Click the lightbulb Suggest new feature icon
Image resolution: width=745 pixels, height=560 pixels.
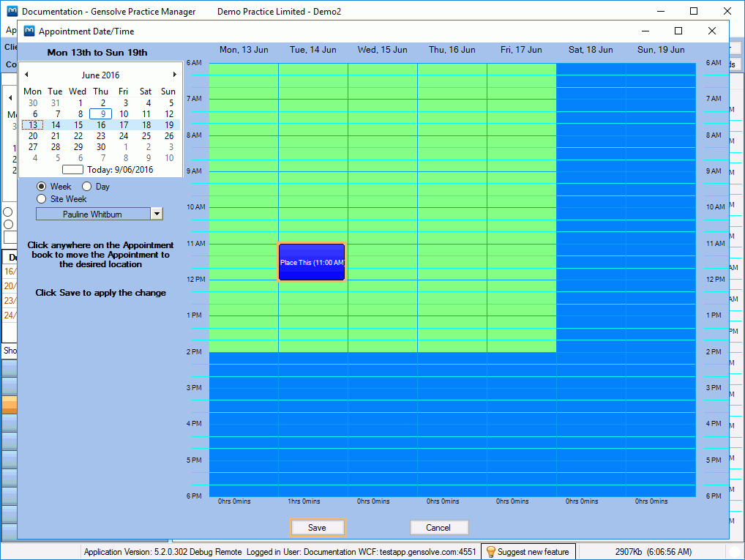point(491,551)
